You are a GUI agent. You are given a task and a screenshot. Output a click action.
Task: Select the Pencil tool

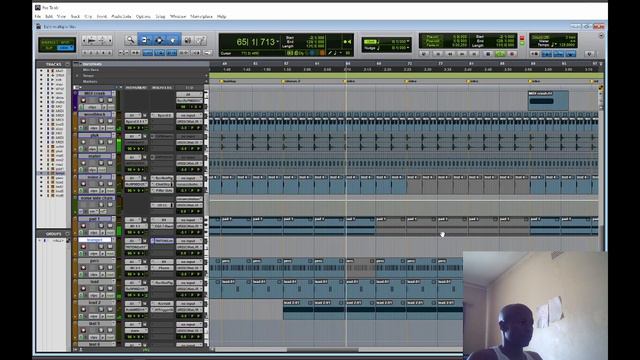tap(200, 40)
